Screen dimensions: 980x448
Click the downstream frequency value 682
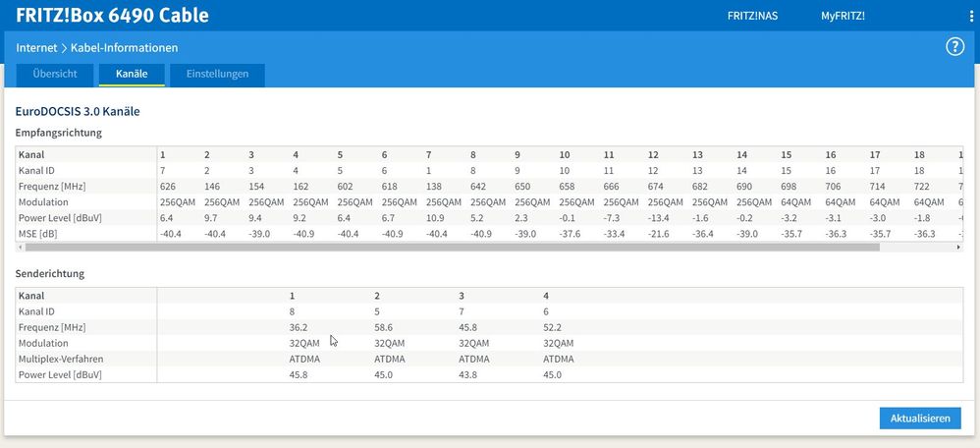(x=699, y=187)
